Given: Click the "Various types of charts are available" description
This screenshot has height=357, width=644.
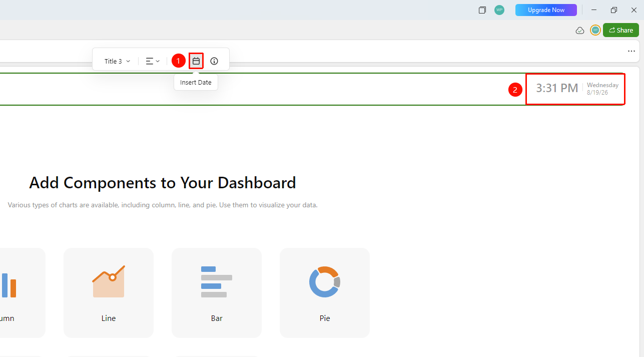Looking at the screenshot, I should pos(163,205).
